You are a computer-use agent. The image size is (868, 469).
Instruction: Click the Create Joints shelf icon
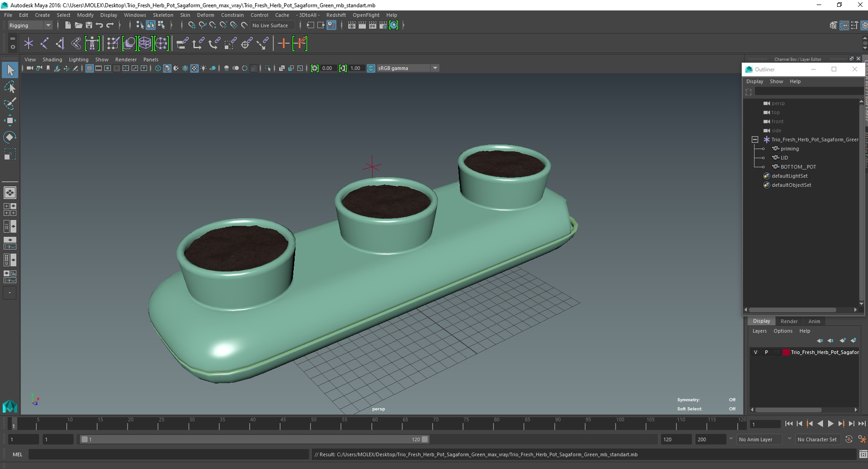coord(44,44)
